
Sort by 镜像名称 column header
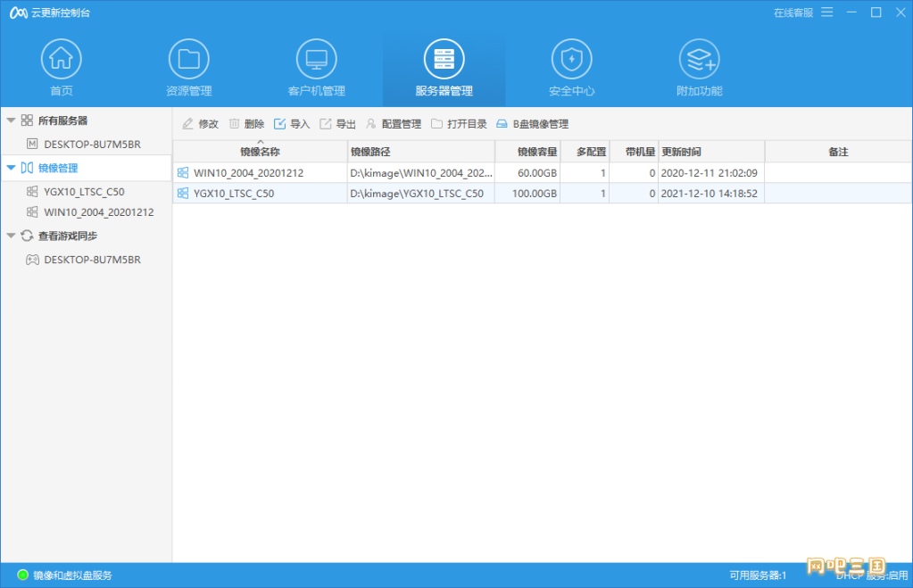pyautogui.click(x=260, y=153)
